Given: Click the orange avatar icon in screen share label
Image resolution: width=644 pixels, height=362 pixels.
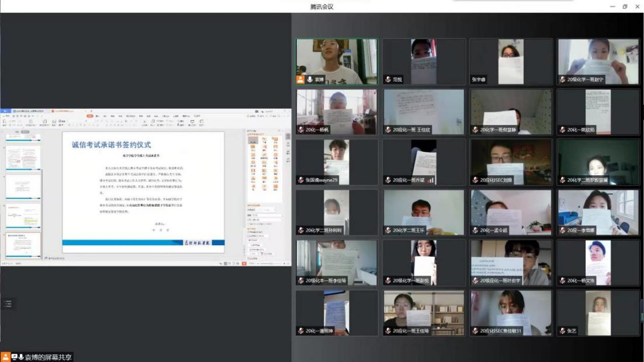Looking at the screenshot, I should pyautogui.click(x=5, y=357).
